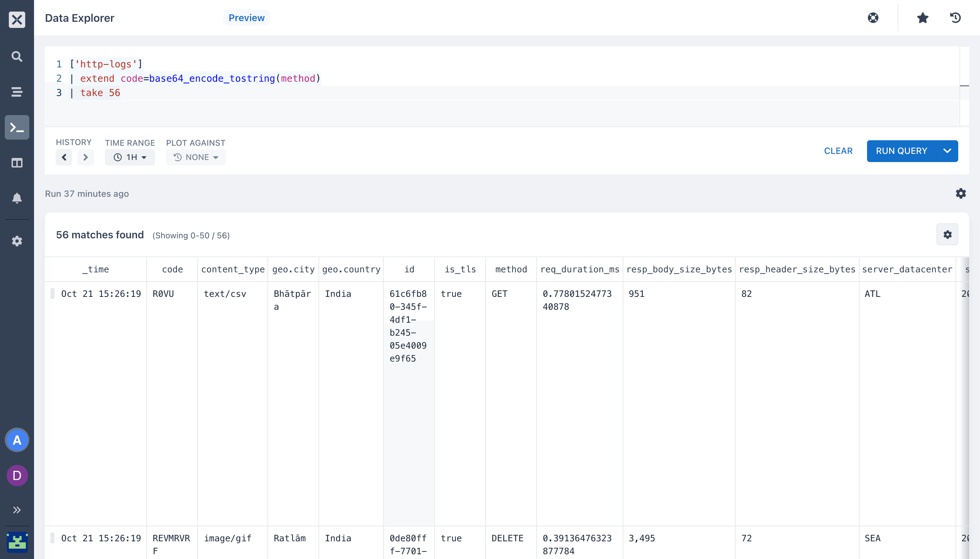Image resolution: width=980 pixels, height=559 pixels.
Task: Expand the first row at 15:26:19 GET
Action: [52, 293]
